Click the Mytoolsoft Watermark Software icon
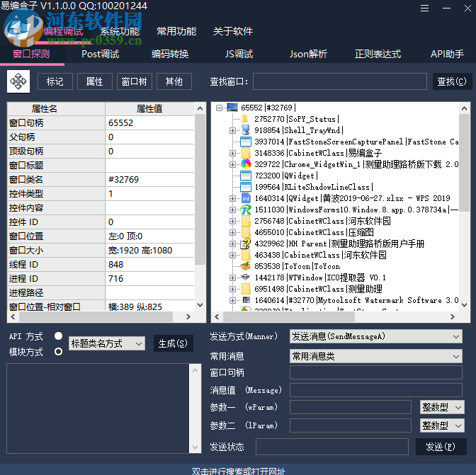Image resolution: width=476 pixels, height=475 pixels. tap(246, 300)
